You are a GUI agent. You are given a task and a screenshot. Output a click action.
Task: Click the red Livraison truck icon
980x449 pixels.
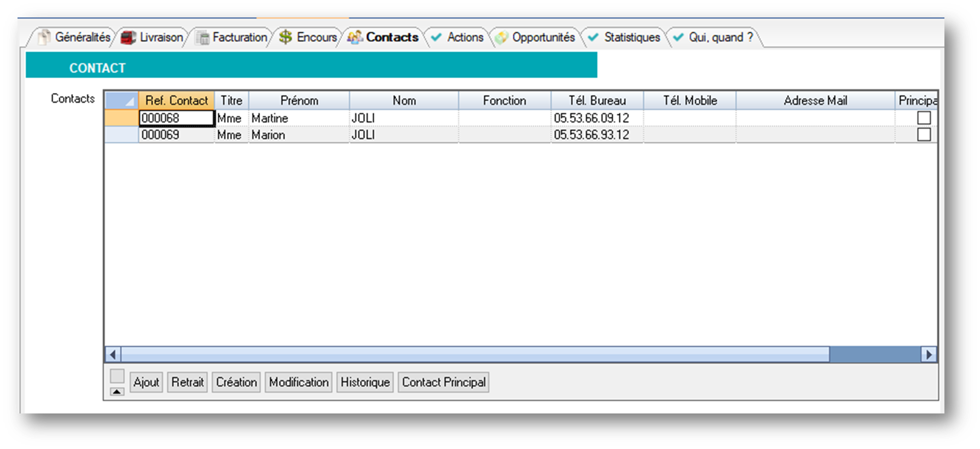tap(128, 38)
